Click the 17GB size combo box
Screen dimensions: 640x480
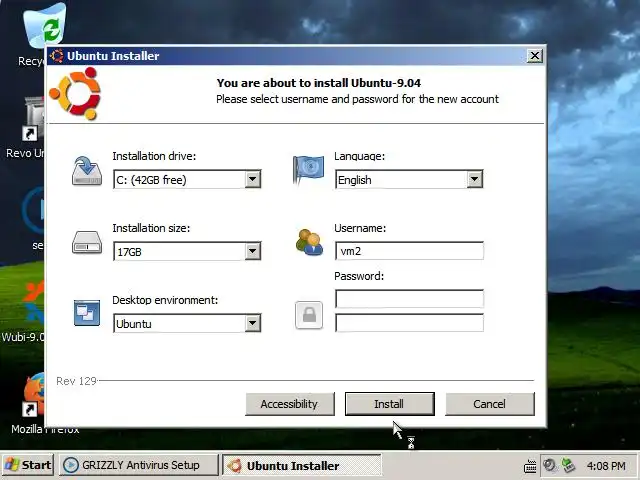[x=187, y=251]
